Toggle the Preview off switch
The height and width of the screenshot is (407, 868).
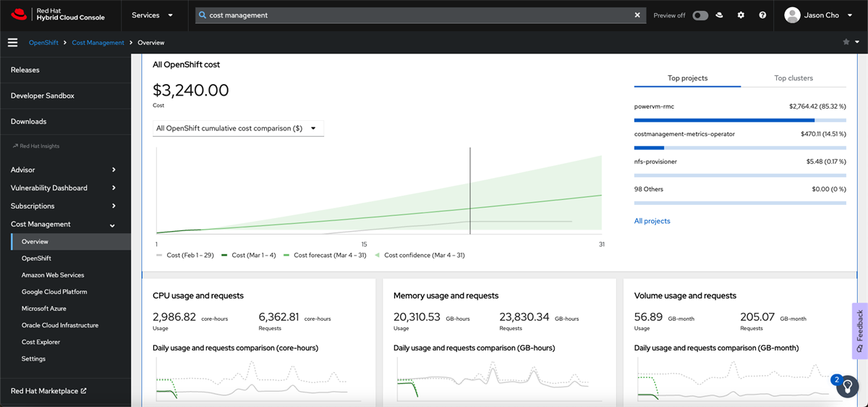(x=699, y=15)
